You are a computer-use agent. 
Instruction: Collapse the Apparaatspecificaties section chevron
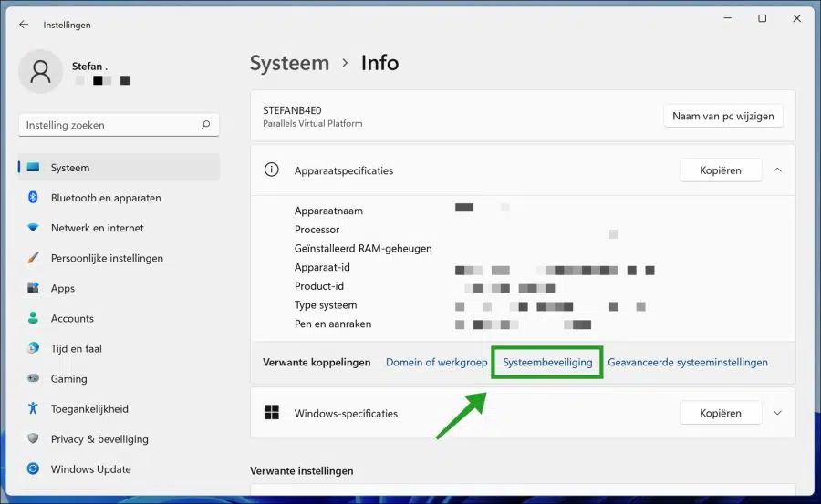(777, 170)
